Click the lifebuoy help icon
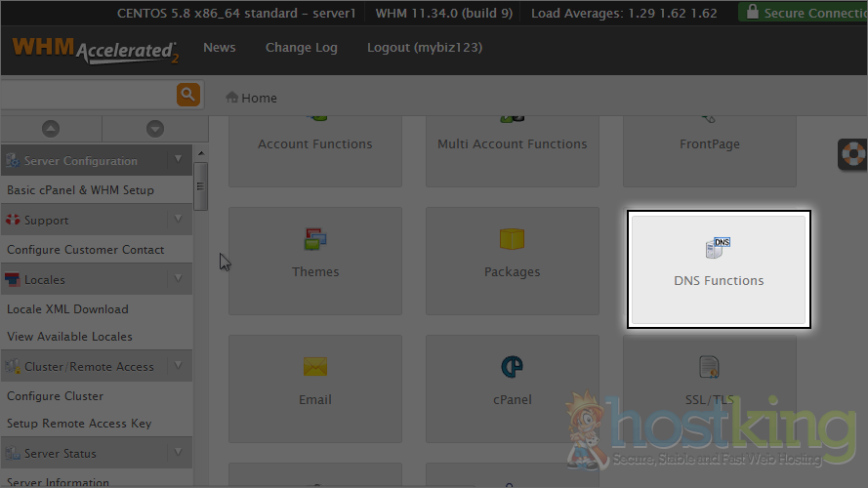 tap(853, 154)
